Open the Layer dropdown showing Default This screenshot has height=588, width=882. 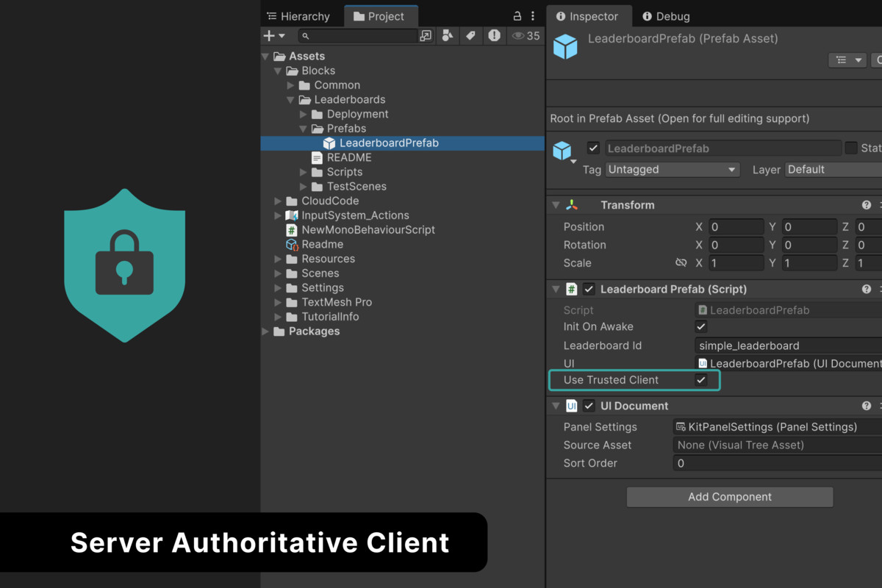[833, 170]
